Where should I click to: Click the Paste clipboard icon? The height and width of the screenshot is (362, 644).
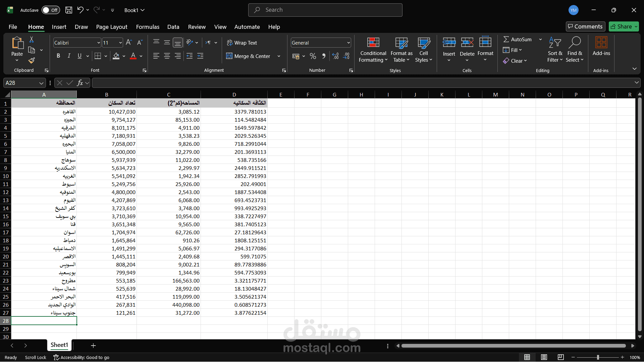click(17, 43)
